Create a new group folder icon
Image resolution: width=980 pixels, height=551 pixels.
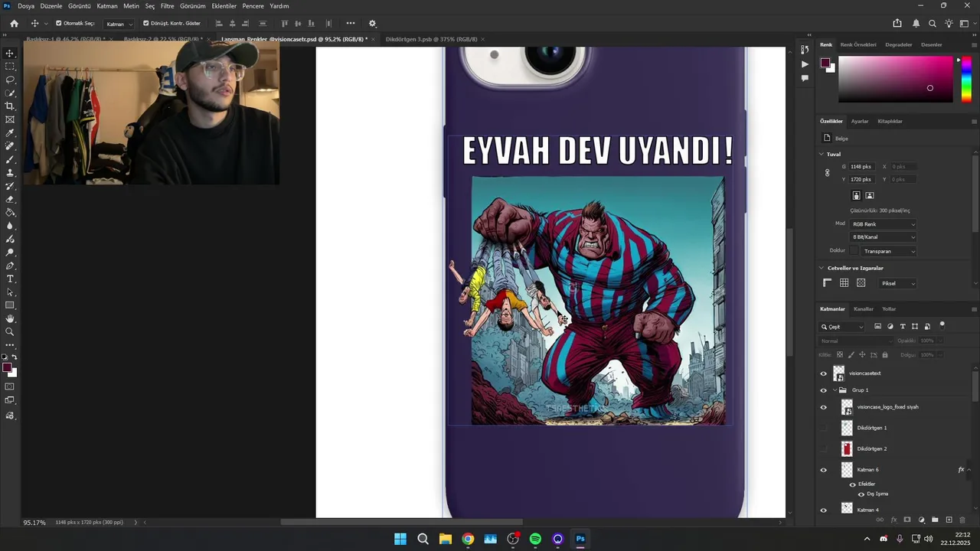pos(935,520)
